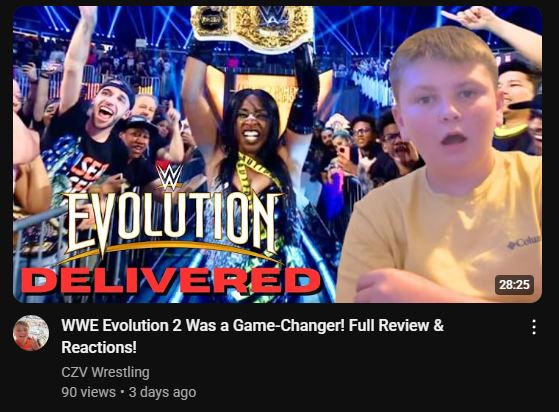Image resolution: width=559 pixels, height=412 pixels.
Task: Click the 28:25 duration badge
Action: click(514, 285)
